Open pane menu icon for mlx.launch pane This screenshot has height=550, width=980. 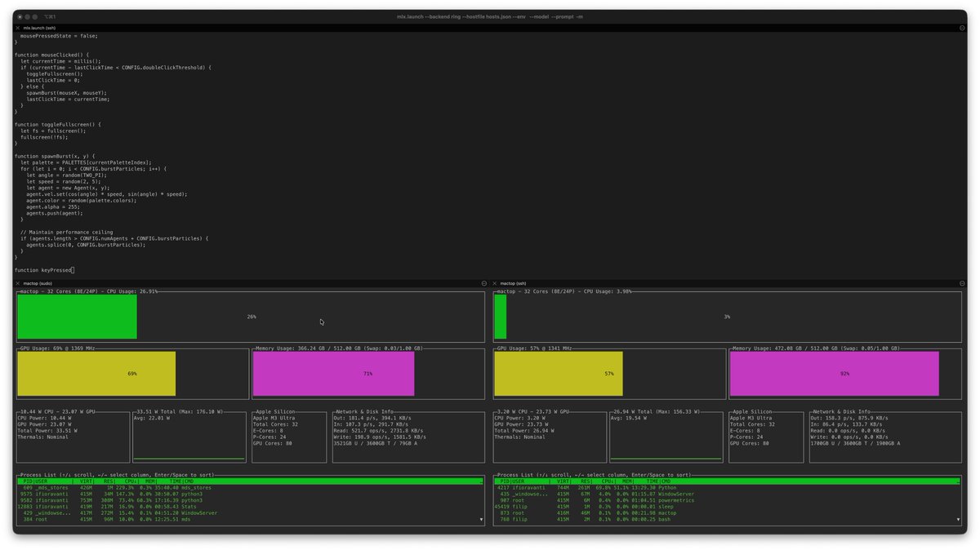962,28
